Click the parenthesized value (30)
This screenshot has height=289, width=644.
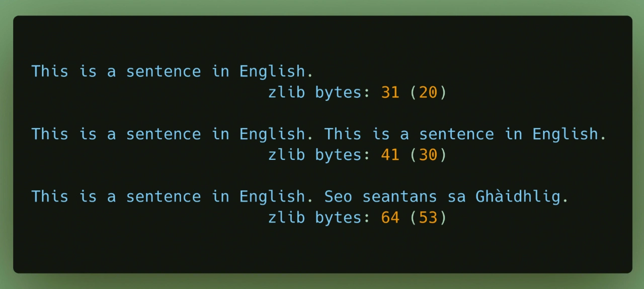(428, 155)
